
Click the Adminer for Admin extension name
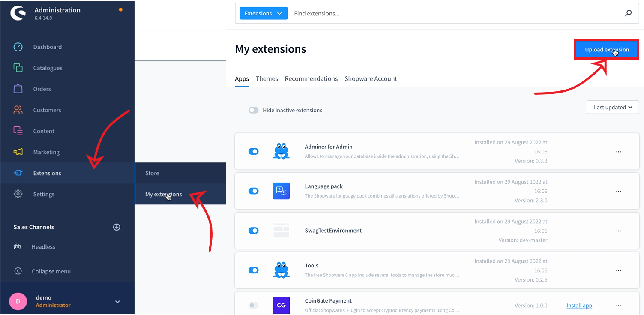329,147
